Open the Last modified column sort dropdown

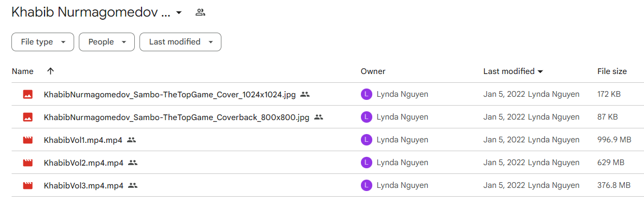click(540, 71)
